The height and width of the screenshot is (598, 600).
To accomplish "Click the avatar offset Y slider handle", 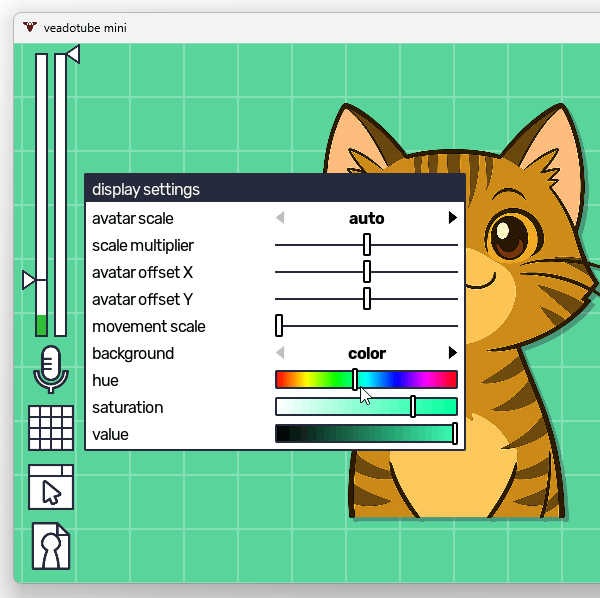I will tap(367, 299).
